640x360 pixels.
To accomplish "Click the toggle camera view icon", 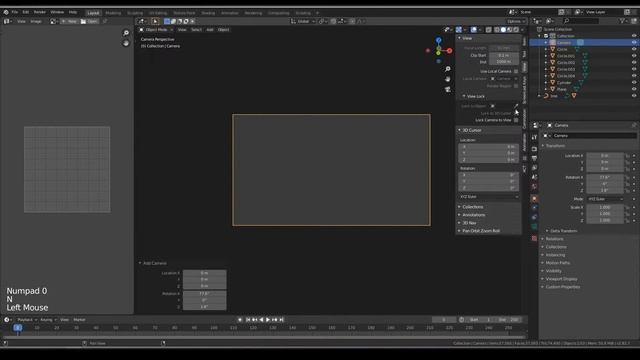I will 448,89.
